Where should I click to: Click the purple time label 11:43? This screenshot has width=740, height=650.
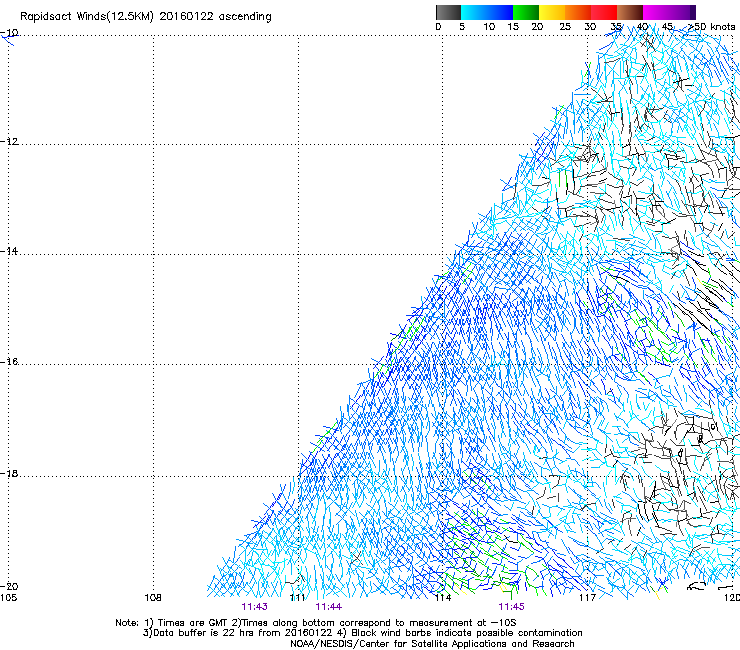254,607
